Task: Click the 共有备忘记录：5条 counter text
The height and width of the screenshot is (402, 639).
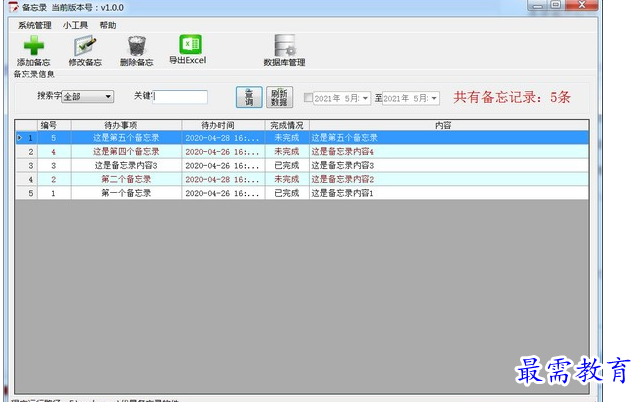Action: click(512, 97)
